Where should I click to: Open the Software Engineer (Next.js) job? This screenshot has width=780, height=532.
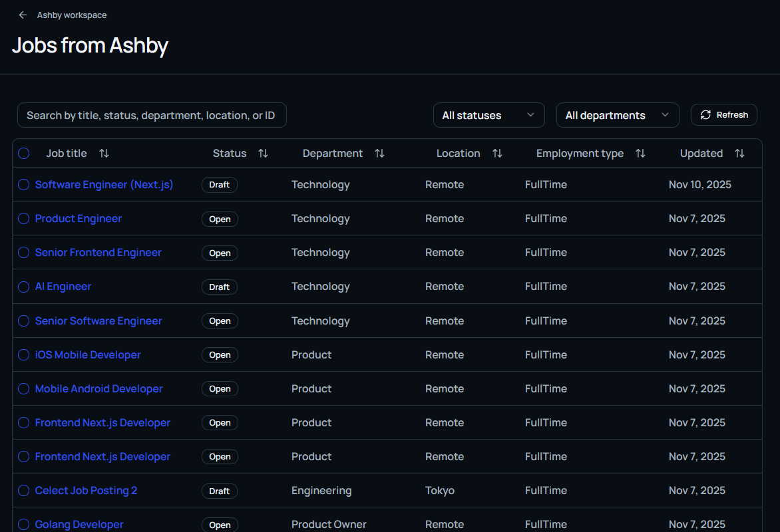(x=104, y=185)
